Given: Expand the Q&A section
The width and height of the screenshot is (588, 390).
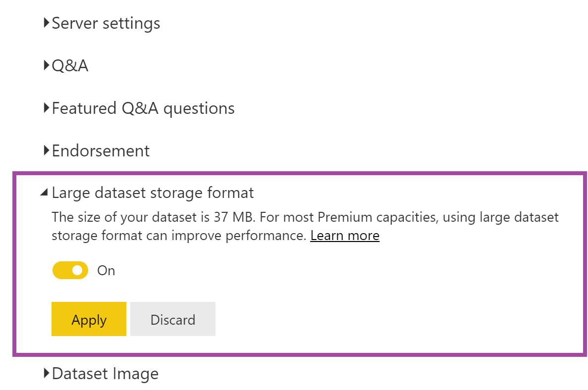Looking at the screenshot, I should pos(70,65).
